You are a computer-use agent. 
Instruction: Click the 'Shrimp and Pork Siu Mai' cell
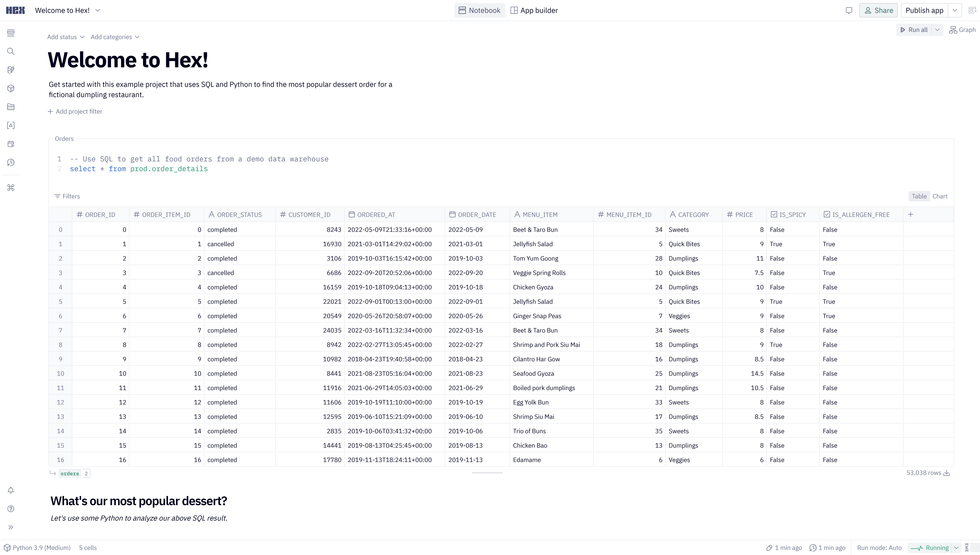pyautogui.click(x=552, y=345)
